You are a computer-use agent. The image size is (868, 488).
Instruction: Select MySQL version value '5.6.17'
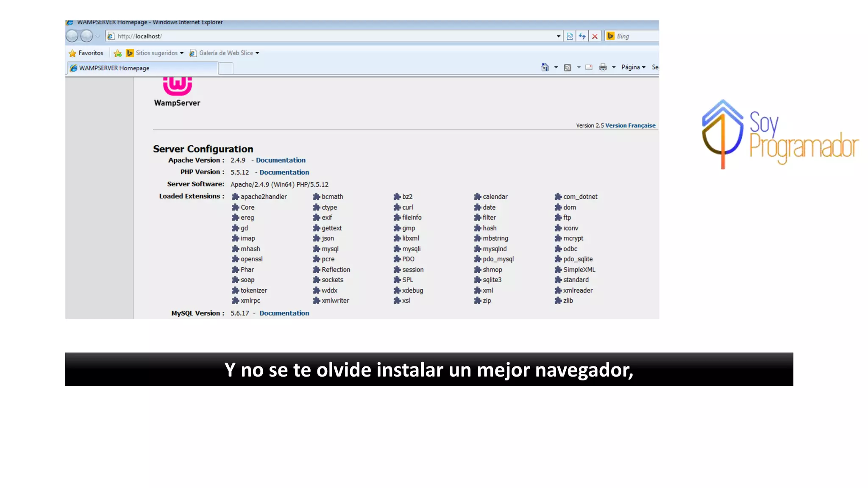(x=239, y=313)
